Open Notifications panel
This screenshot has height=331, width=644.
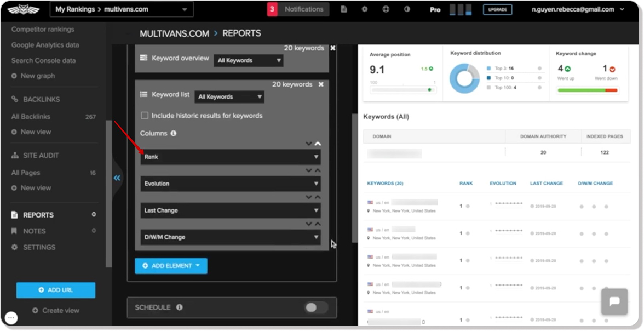pyautogui.click(x=298, y=9)
